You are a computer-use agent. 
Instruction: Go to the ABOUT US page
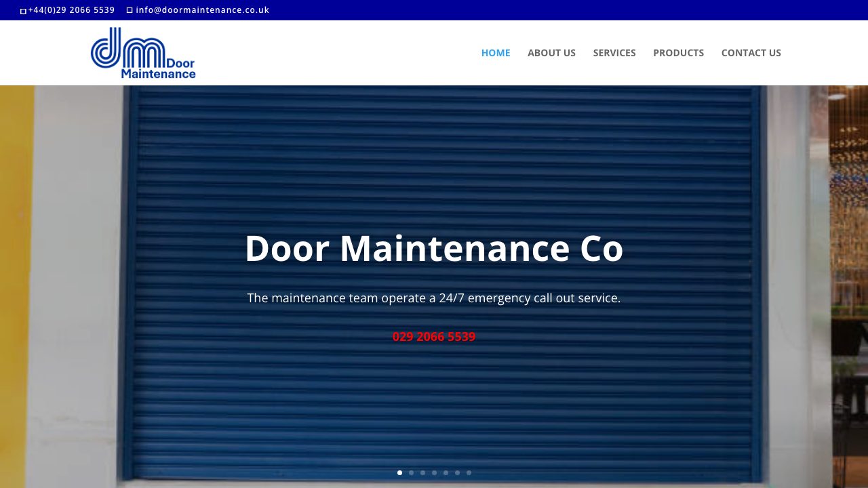[551, 53]
